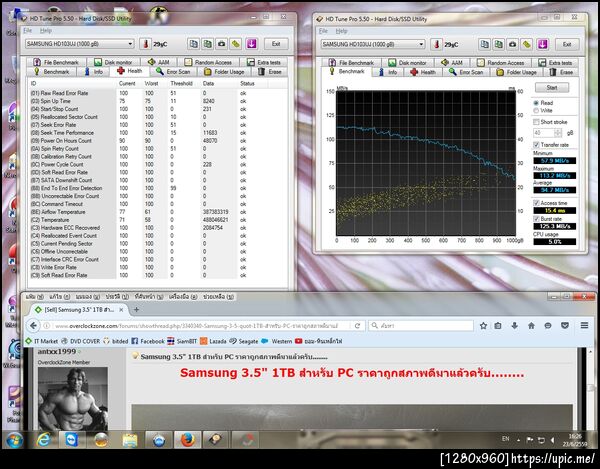Open new tab plus button in Firefox
The height and width of the screenshot is (469, 600).
[136, 309]
